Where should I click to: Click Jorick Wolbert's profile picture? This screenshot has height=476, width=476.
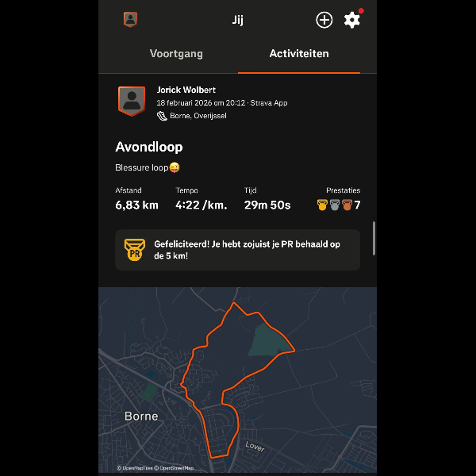[132, 101]
